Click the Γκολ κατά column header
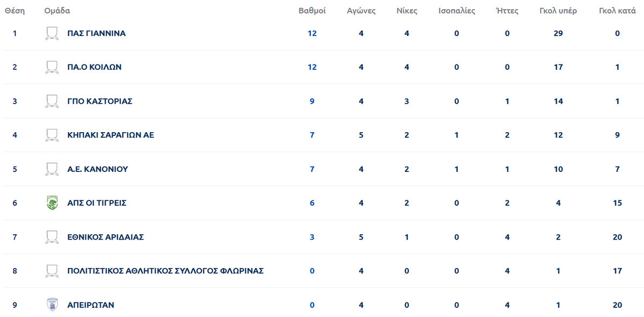The height and width of the screenshot is (317, 644). pyautogui.click(x=617, y=11)
